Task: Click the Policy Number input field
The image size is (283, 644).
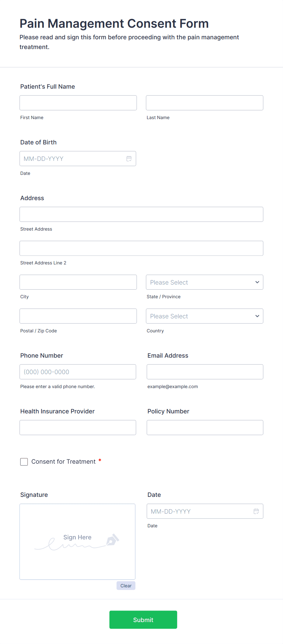Action: [205, 427]
